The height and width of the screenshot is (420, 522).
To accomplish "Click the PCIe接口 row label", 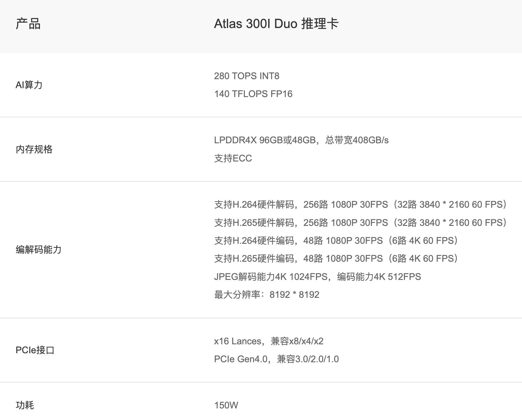I will [35, 350].
